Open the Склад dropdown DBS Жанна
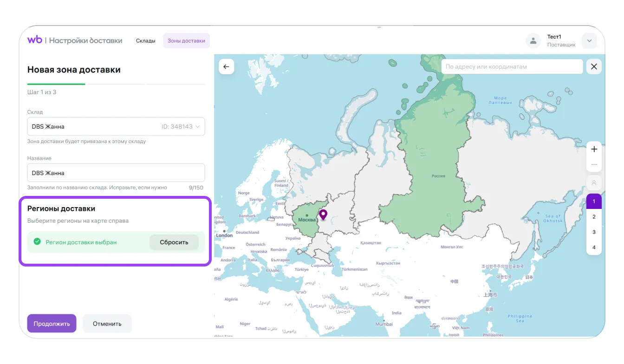The height and width of the screenshot is (364, 624). [116, 126]
